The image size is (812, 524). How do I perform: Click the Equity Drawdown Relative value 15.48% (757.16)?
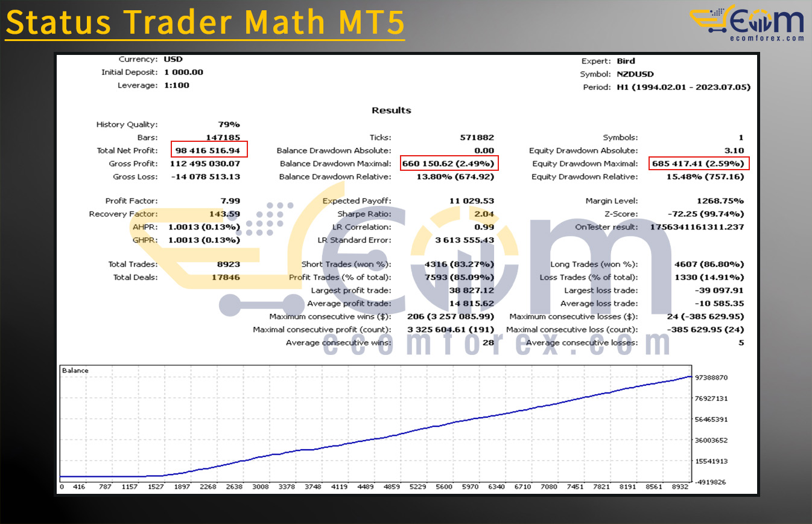[704, 177]
